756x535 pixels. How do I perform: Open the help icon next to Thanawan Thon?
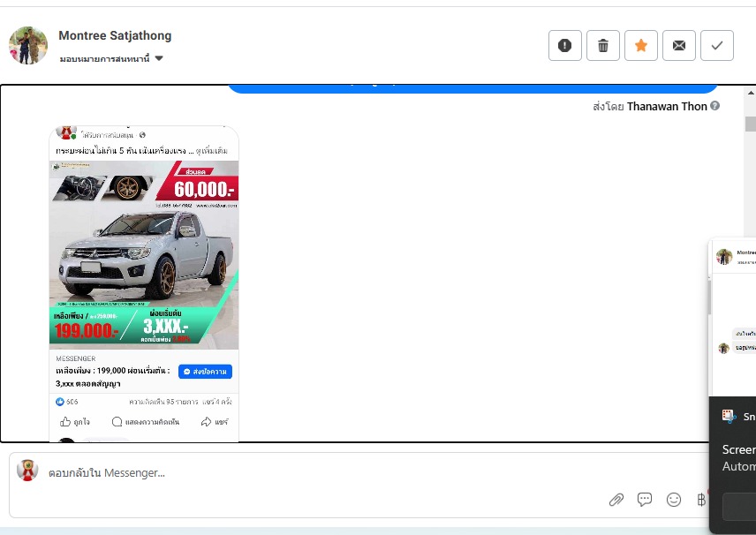pyautogui.click(x=715, y=106)
